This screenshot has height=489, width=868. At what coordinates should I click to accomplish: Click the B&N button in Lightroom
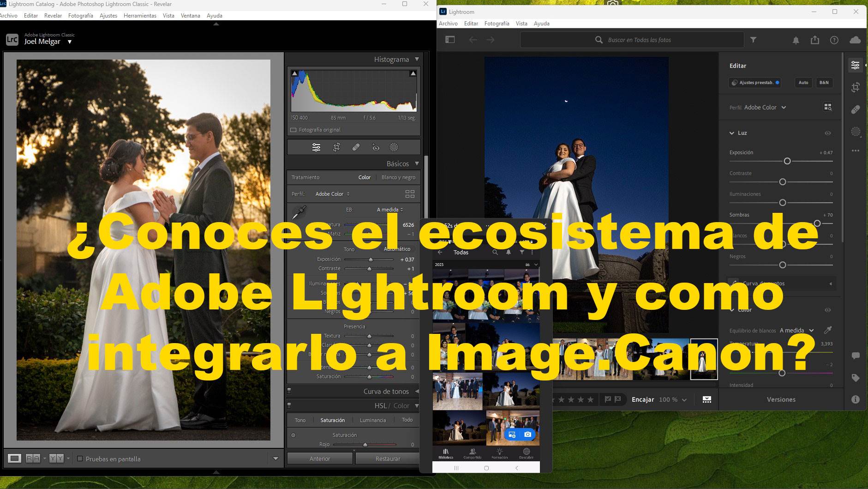click(824, 83)
